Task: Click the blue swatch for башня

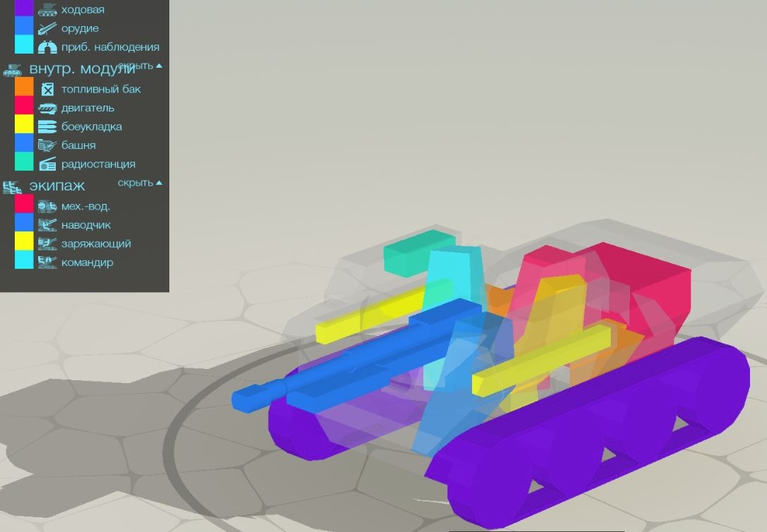Action: point(24,143)
